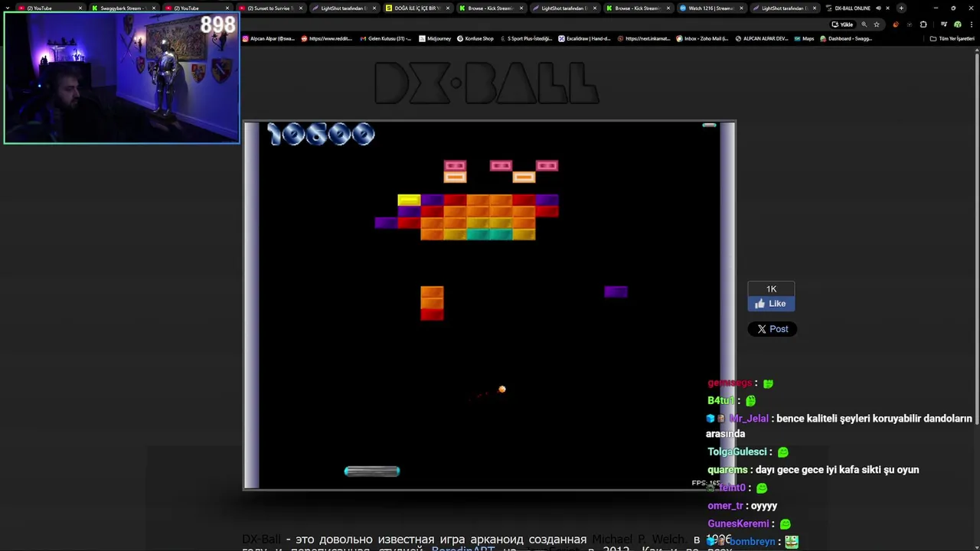Open the Konfuse Shop bookmark

coord(475,38)
